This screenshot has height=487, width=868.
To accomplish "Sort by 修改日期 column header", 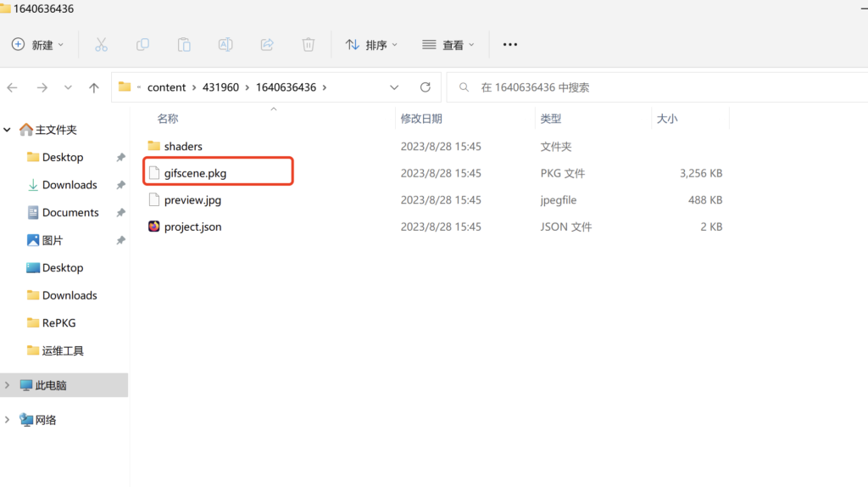I will tap(421, 119).
